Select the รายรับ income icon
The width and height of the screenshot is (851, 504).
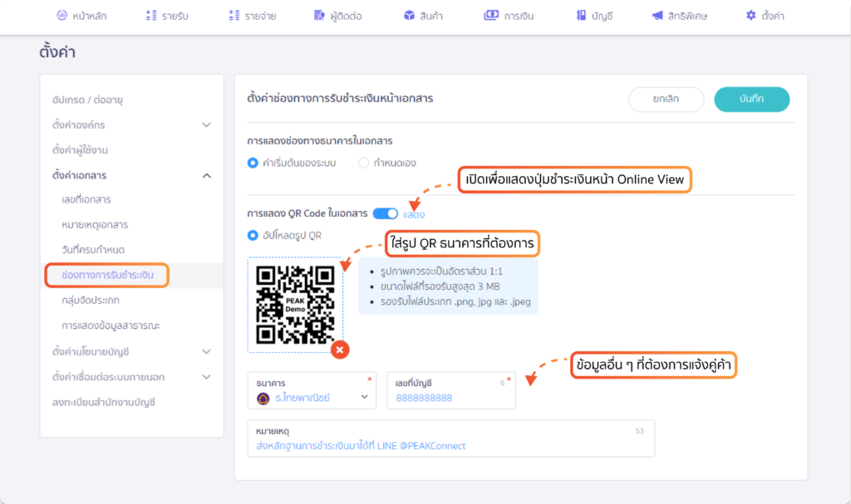[x=151, y=14]
